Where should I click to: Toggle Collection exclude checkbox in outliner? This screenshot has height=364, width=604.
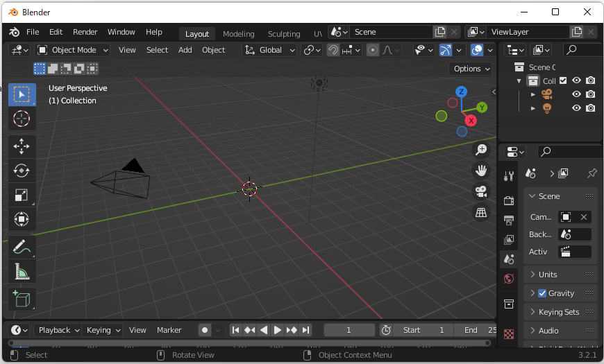(563, 80)
